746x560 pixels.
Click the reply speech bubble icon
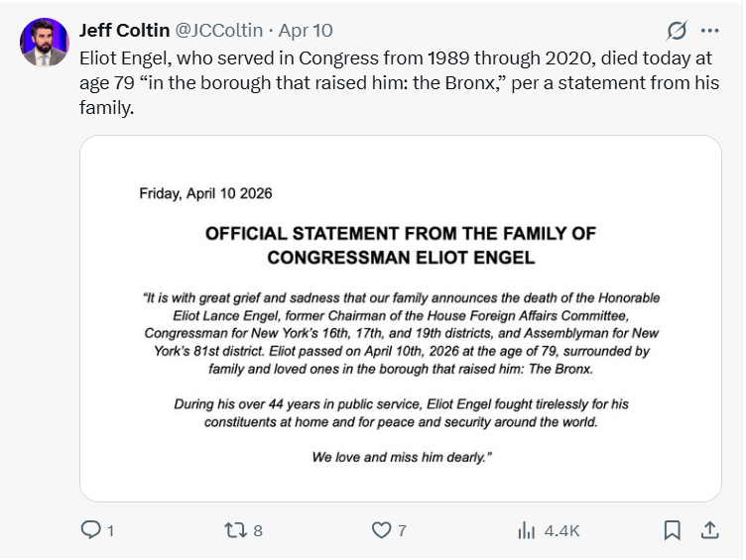(91, 531)
